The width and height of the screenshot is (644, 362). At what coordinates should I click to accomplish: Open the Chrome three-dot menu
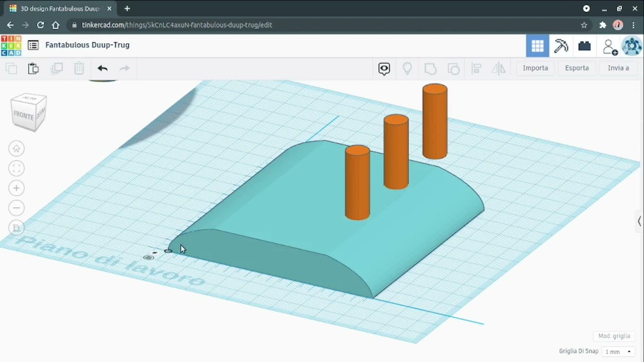(x=634, y=25)
